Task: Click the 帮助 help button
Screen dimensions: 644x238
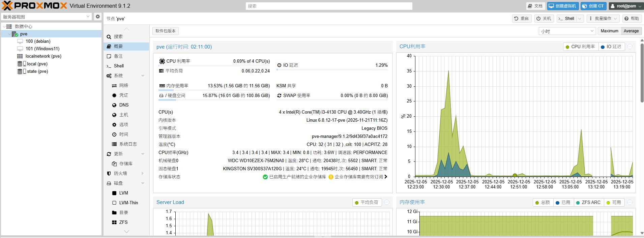Action: pyautogui.click(x=632, y=19)
